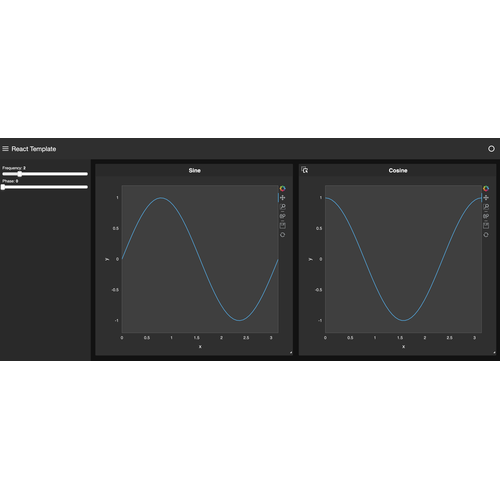Open the hamburger menu beside React Template

click(5, 148)
